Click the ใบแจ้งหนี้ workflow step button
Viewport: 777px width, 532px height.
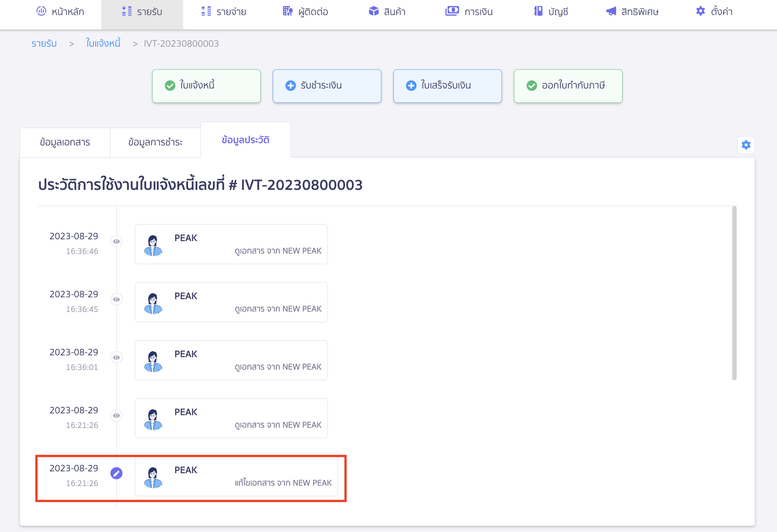click(206, 86)
